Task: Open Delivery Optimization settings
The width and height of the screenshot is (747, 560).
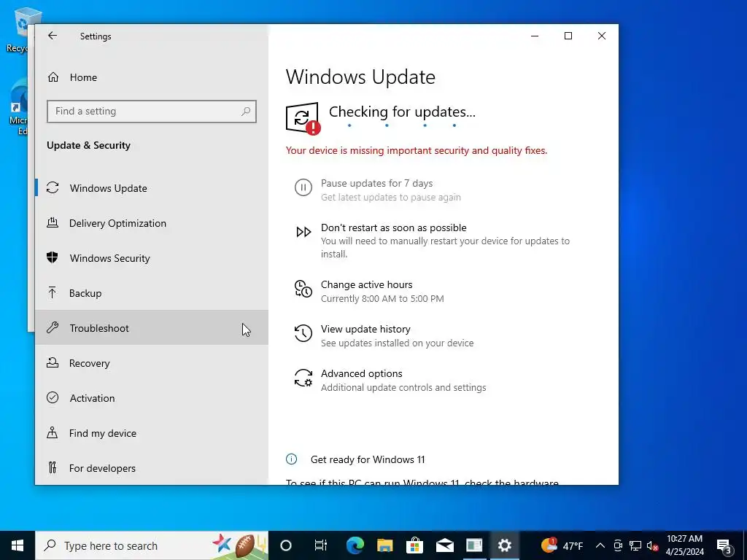Action: click(152, 223)
